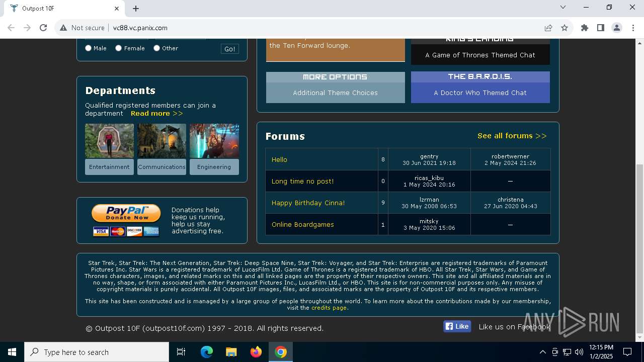Click the Facebook Like button
Screen dimensions: 644x362
[x=457, y=326]
